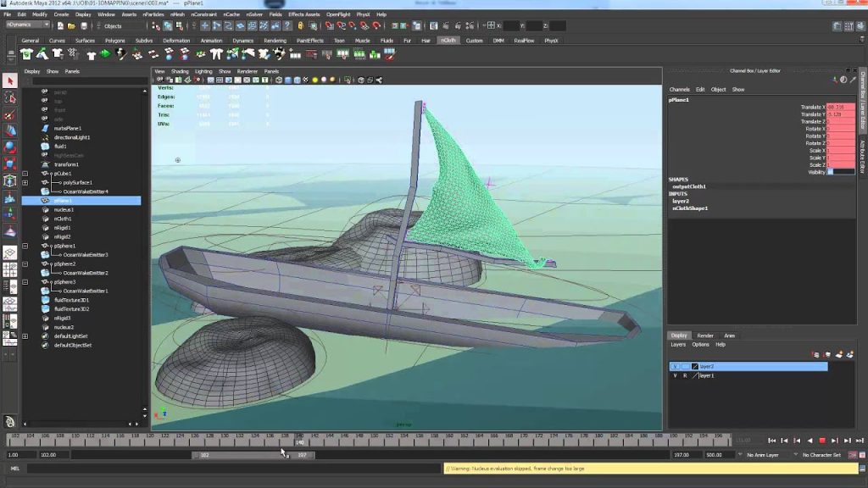Open Layers menu in Layer Editor

[678, 344]
